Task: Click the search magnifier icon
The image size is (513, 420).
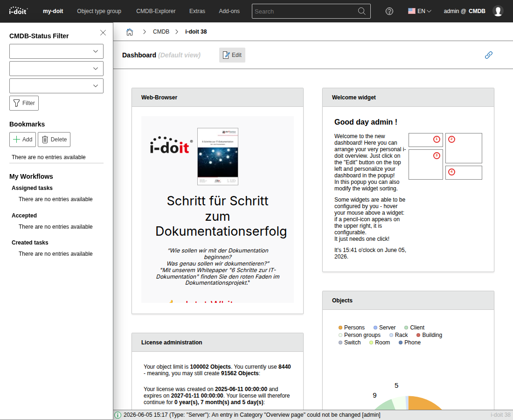Action: tap(361, 11)
